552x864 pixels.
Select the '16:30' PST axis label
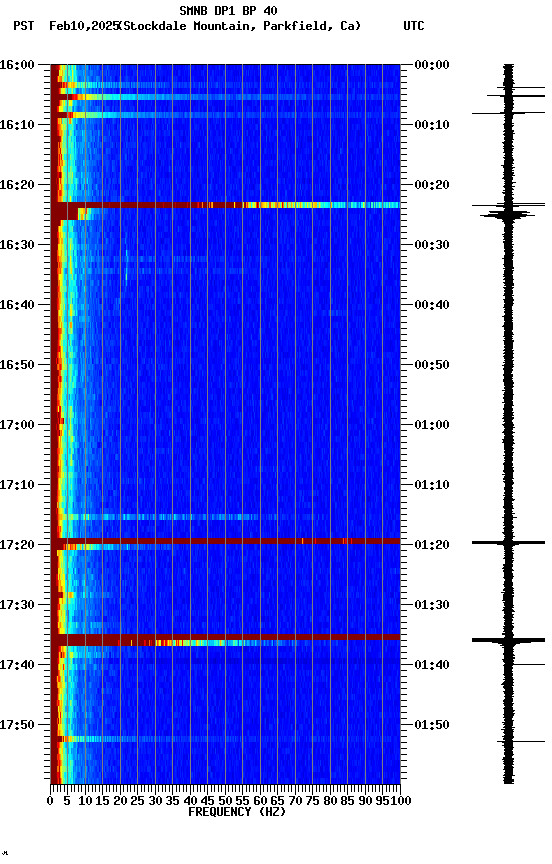point(17,245)
